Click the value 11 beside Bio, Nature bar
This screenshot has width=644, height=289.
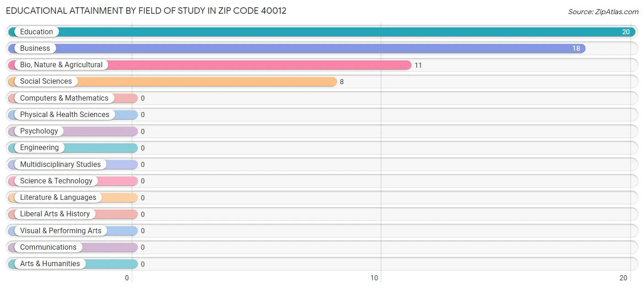click(x=418, y=65)
